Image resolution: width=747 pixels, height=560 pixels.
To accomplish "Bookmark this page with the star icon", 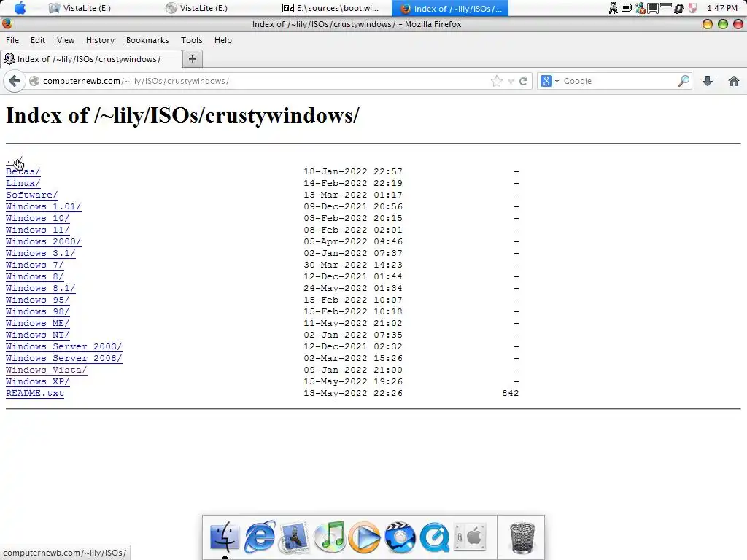I will (496, 81).
